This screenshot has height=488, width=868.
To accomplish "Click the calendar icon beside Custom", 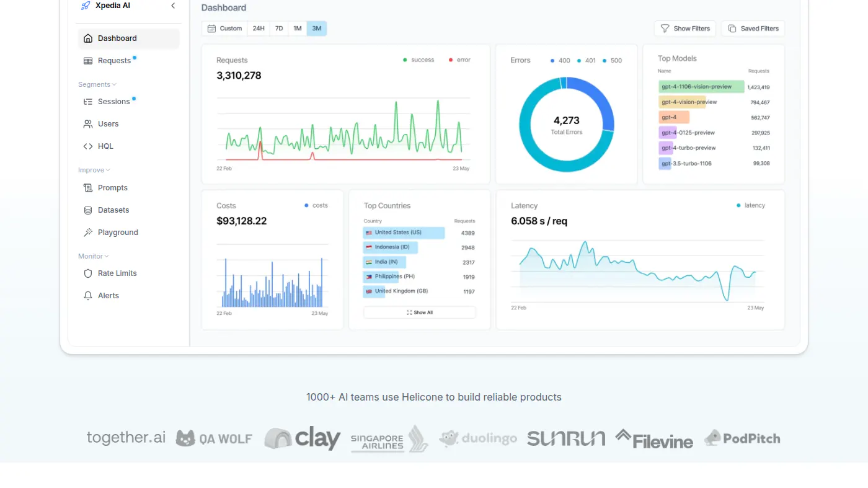I will pyautogui.click(x=211, y=29).
